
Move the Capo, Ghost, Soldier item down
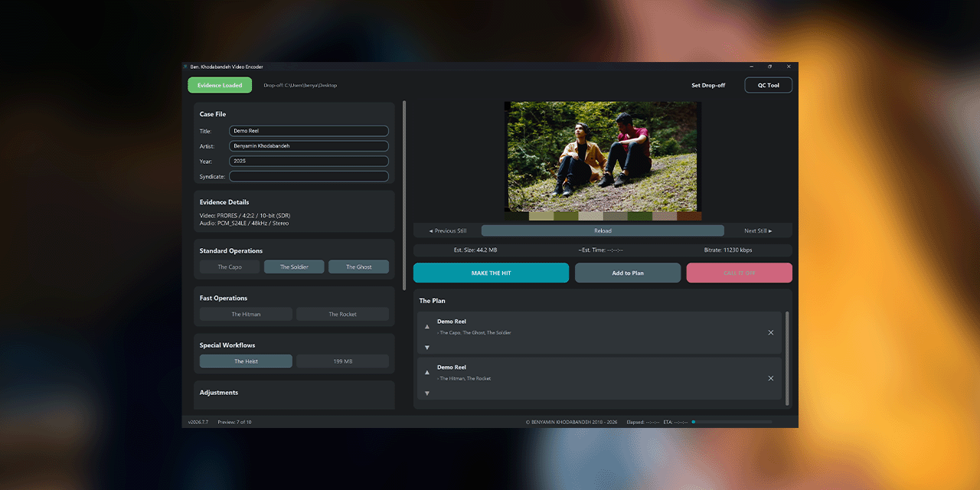(427, 348)
